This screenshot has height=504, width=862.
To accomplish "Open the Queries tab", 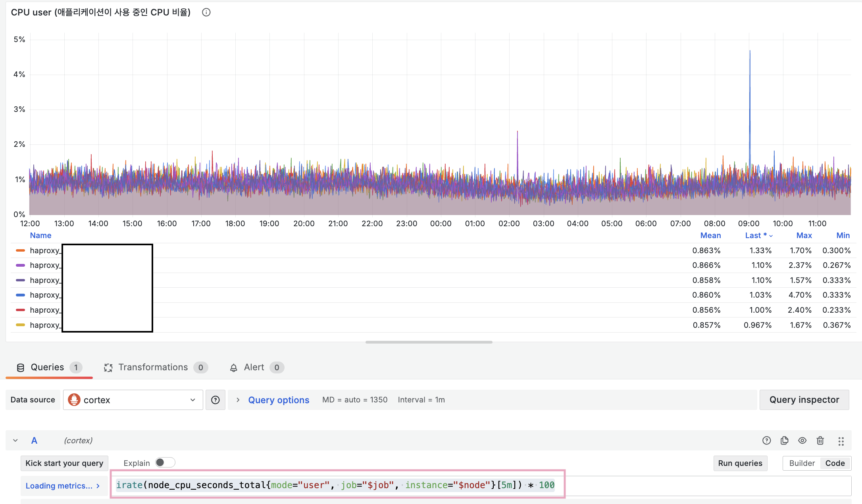I will [49, 367].
